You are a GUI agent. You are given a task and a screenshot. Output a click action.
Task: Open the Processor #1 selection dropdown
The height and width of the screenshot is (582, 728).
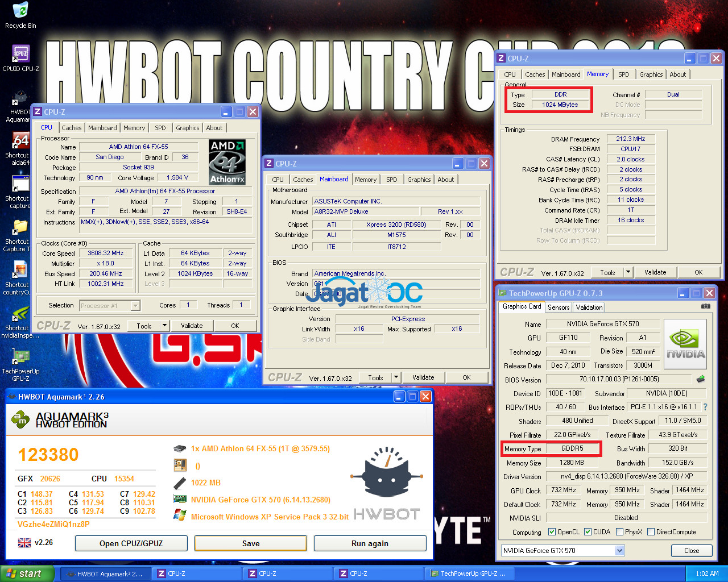point(135,306)
